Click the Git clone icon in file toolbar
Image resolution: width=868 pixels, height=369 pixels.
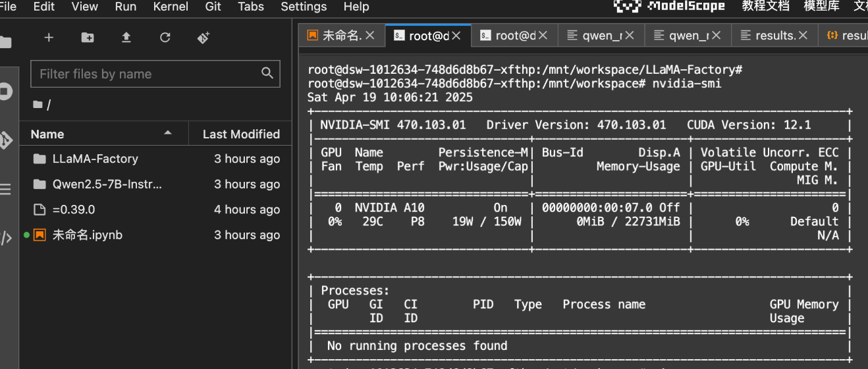(203, 38)
